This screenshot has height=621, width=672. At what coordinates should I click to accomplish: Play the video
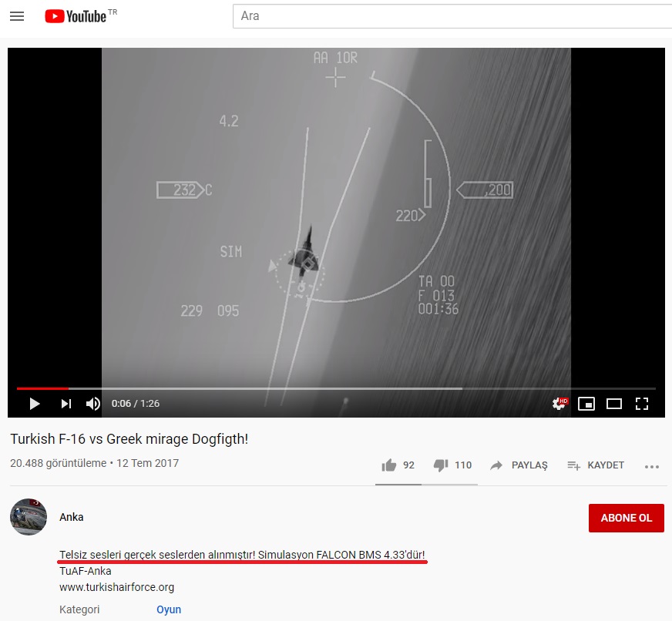(x=35, y=404)
